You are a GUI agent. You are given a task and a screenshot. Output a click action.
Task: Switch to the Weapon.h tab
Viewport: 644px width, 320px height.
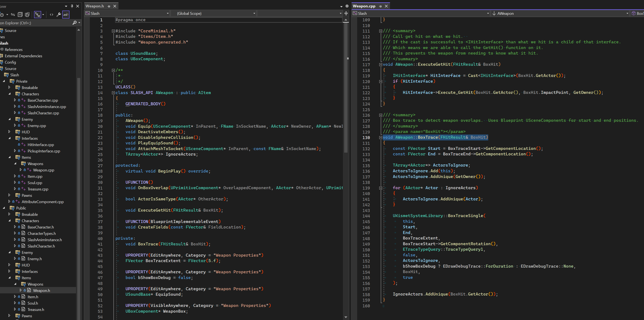[95, 6]
